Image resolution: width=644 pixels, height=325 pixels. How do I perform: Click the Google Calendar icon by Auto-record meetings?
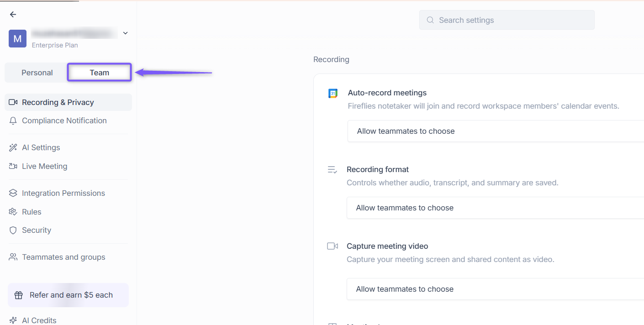[x=333, y=94]
